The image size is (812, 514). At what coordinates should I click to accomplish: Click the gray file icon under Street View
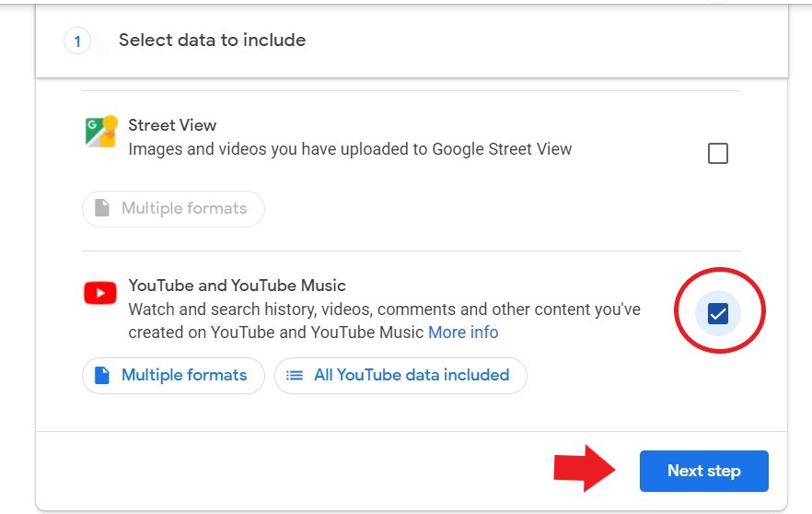pos(102,209)
